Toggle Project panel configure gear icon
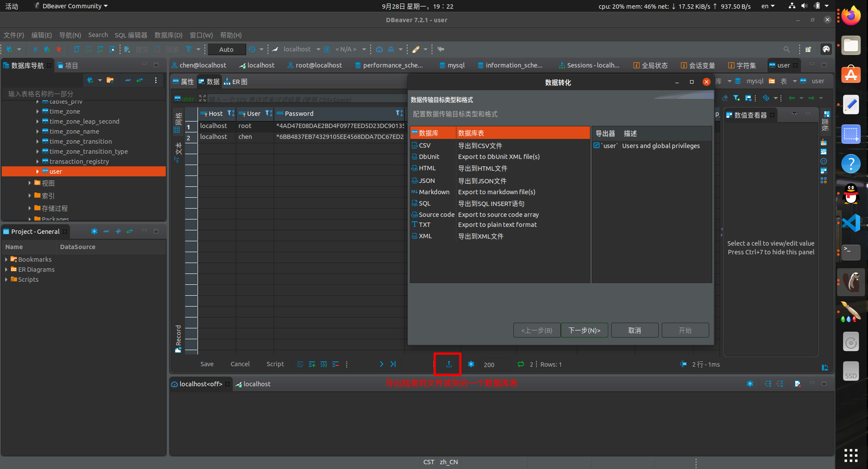The height and width of the screenshot is (469, 868). 94,231
